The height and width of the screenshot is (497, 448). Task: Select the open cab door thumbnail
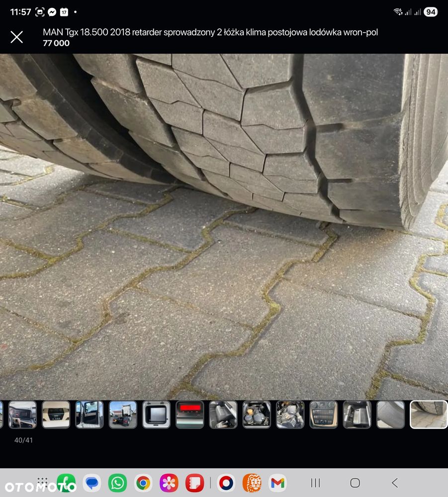(90, 414)
